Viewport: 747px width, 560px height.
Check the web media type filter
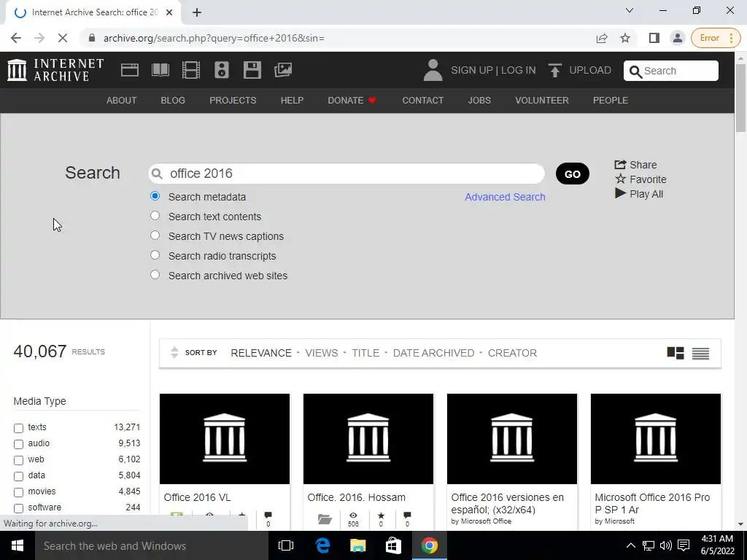point(18,461)
